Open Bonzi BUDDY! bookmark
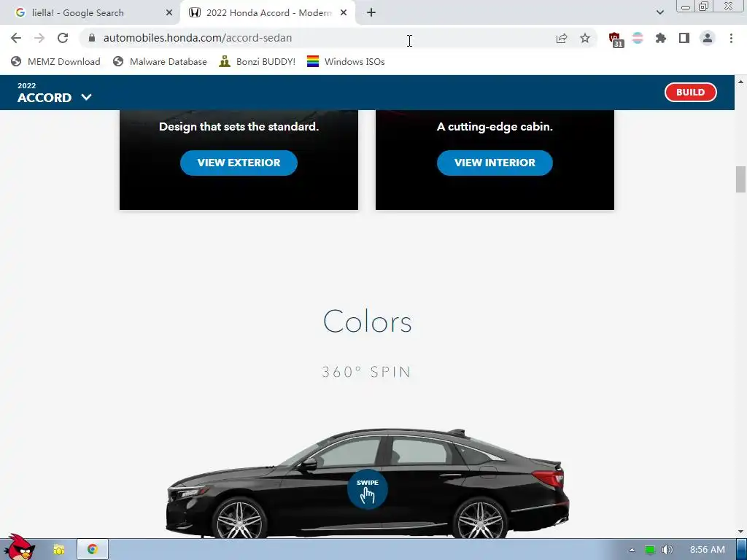This screenshot has height=560, width=747. click(x=258, y=61)
